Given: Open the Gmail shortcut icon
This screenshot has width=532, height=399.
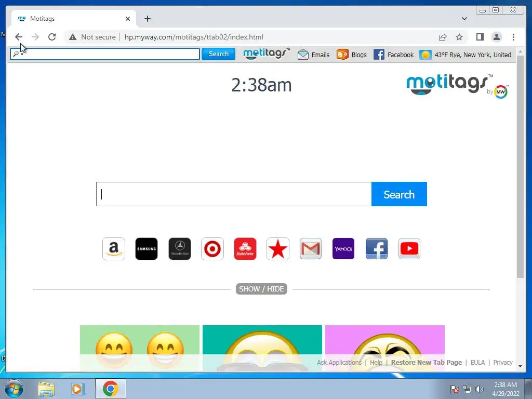Looking at the screenshot, I should (x=311, y=249).
